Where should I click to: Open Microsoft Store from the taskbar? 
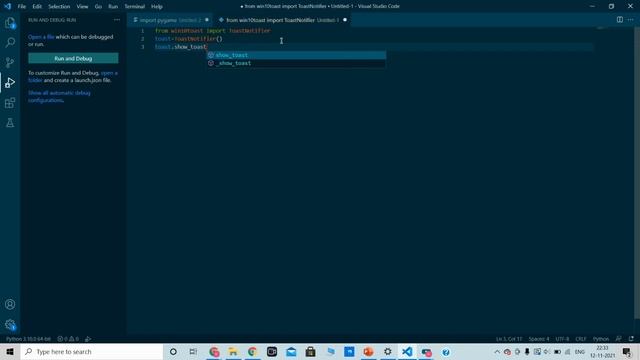pos(310,351)
